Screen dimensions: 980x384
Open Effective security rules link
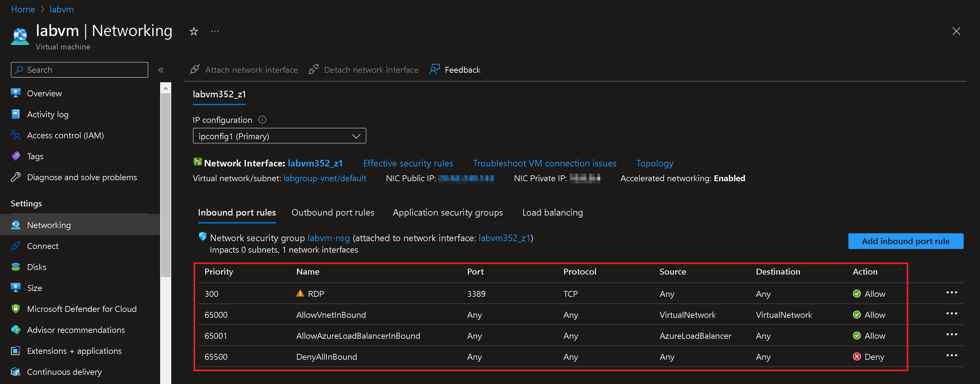click(408, 163)
